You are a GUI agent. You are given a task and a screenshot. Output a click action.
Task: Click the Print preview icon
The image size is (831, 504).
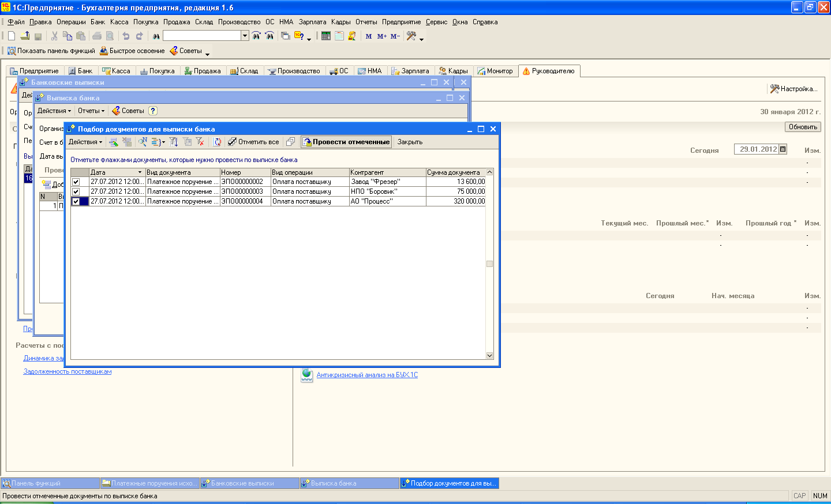[x=110, y=36]
